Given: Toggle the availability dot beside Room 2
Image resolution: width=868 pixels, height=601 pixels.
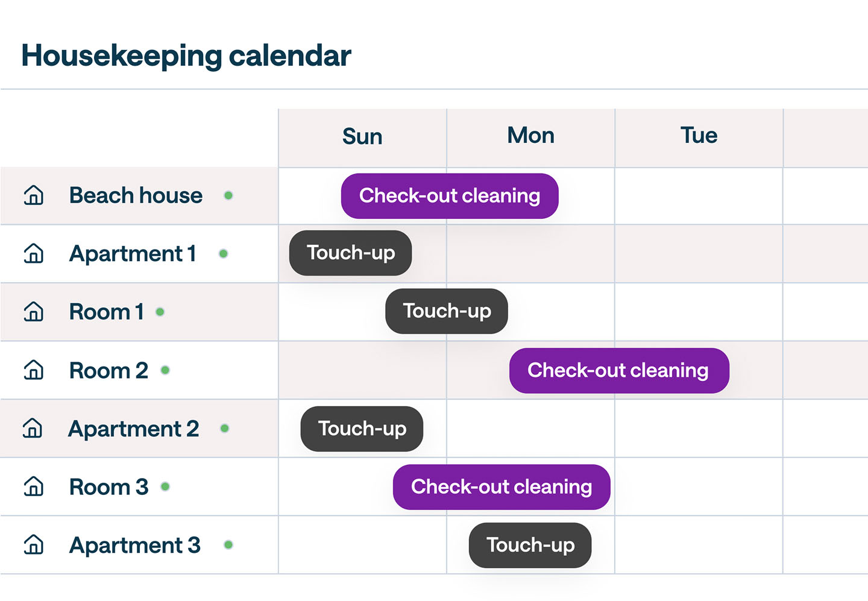Looking at the screenshot, I should pyautogui.click(x=166, y=370).
